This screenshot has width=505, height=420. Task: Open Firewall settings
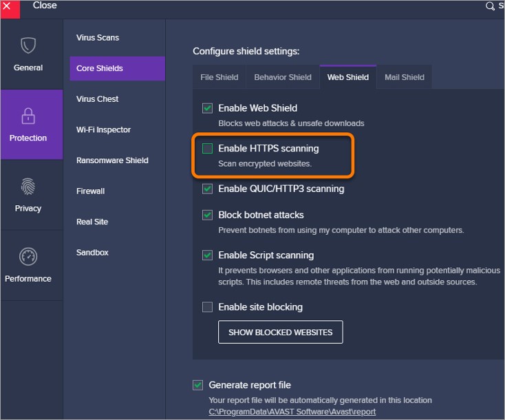pos(91,191)
